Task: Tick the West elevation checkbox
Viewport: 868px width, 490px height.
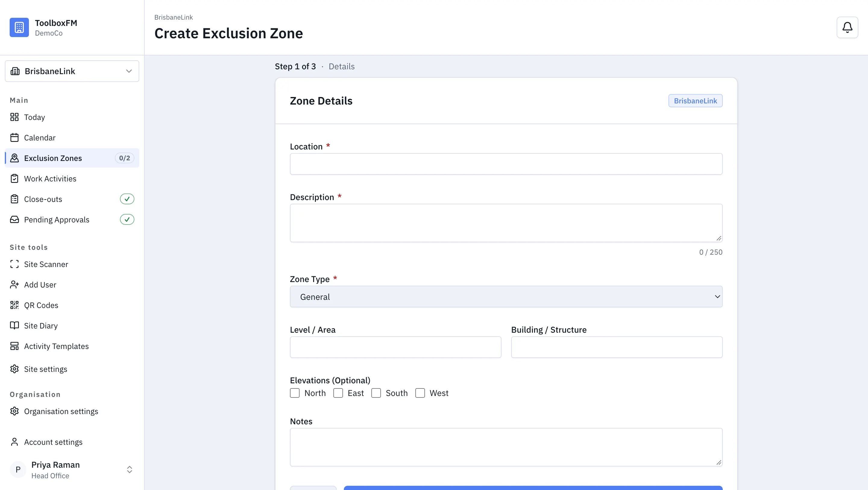Action: tap(420, 393)
